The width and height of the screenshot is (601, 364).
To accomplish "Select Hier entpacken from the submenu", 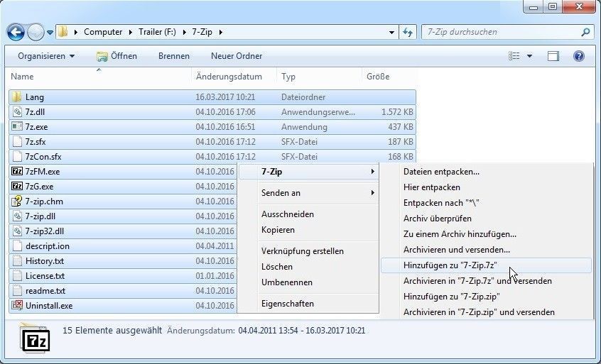I will coord(432,187).
